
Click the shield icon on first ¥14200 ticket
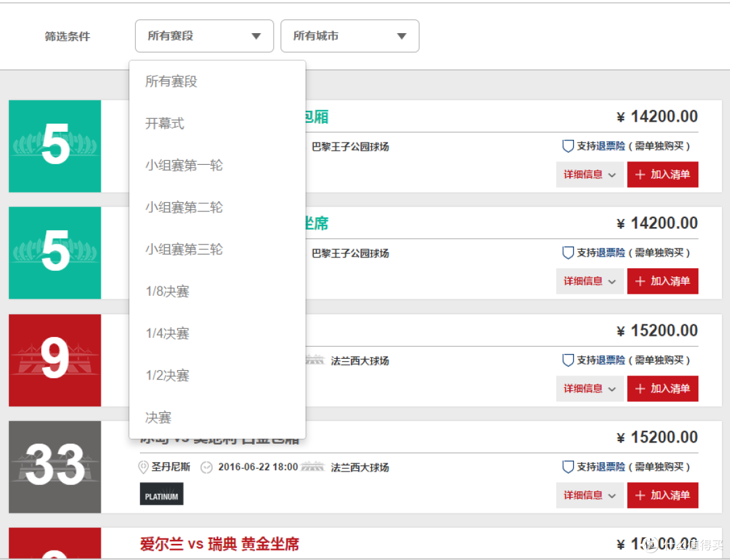(x=568, y=146)
